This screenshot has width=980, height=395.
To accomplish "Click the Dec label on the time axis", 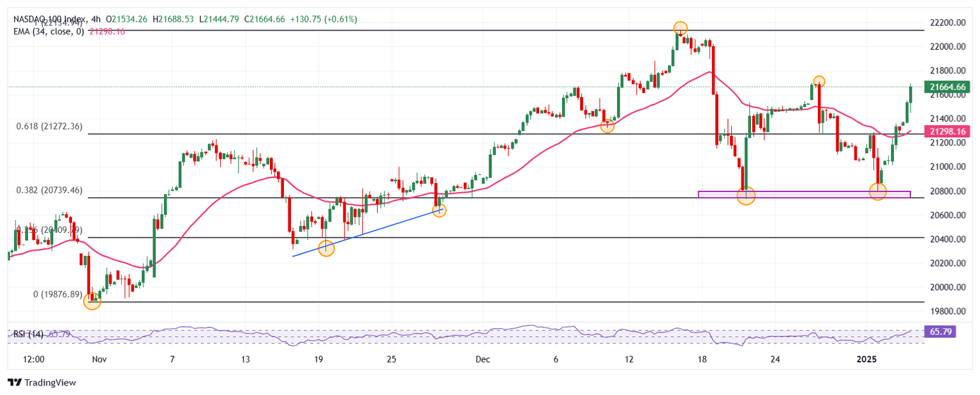I will coord(482,359).
